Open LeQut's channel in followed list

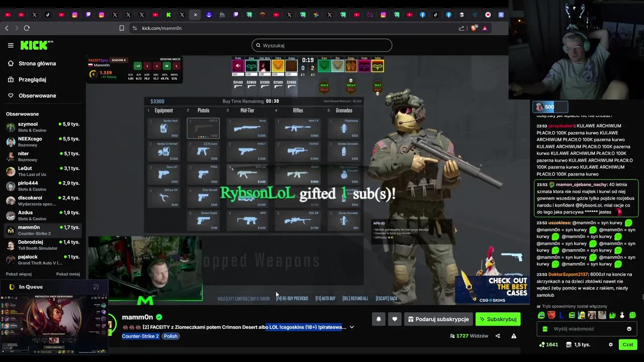pos(43,171)
